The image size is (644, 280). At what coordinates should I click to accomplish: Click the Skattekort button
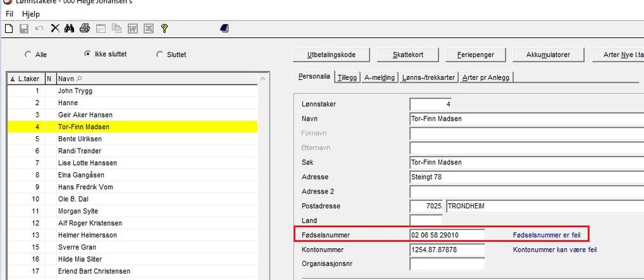[x=408, y=55]
